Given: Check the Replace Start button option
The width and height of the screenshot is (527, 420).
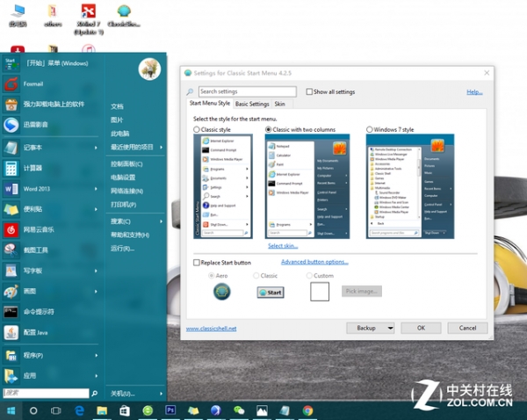Looking at the screenshot, I should pos(197,263).
